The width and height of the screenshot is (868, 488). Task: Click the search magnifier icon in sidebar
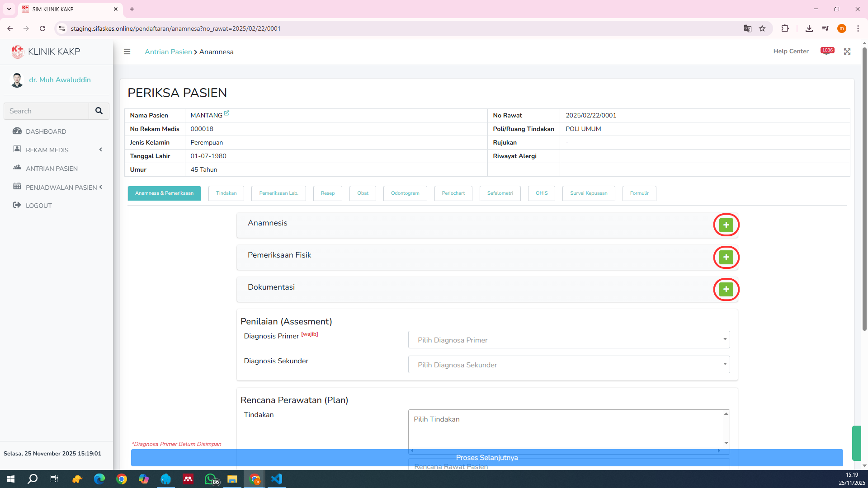click(99, 111)
